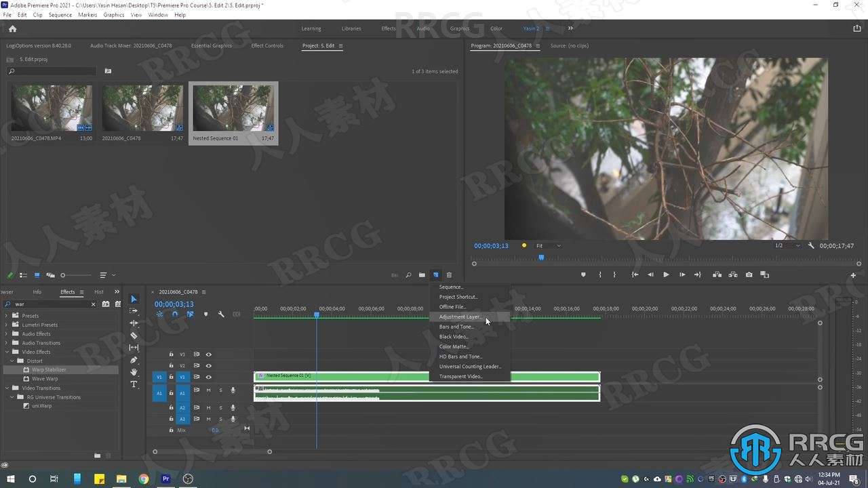The width and height of the screenshot is (868, 488).
Task: Expand the Lumetri Presets folder
Action: pos(7,325)
